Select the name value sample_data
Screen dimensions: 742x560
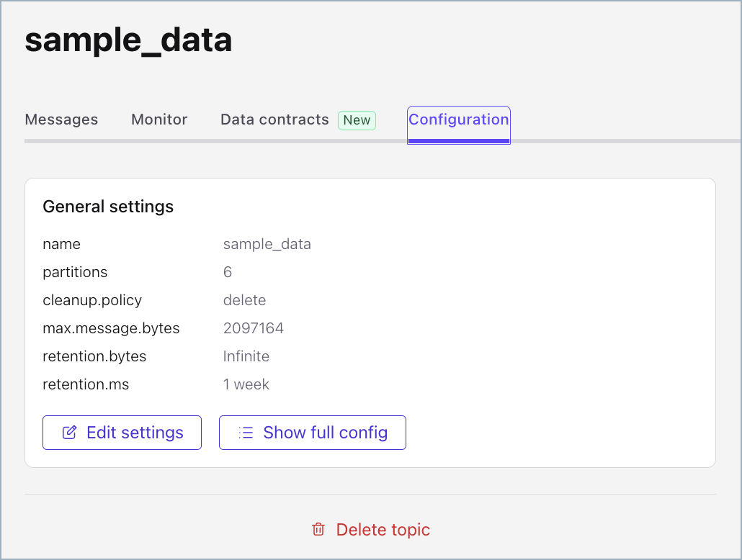tap(267, 244)
